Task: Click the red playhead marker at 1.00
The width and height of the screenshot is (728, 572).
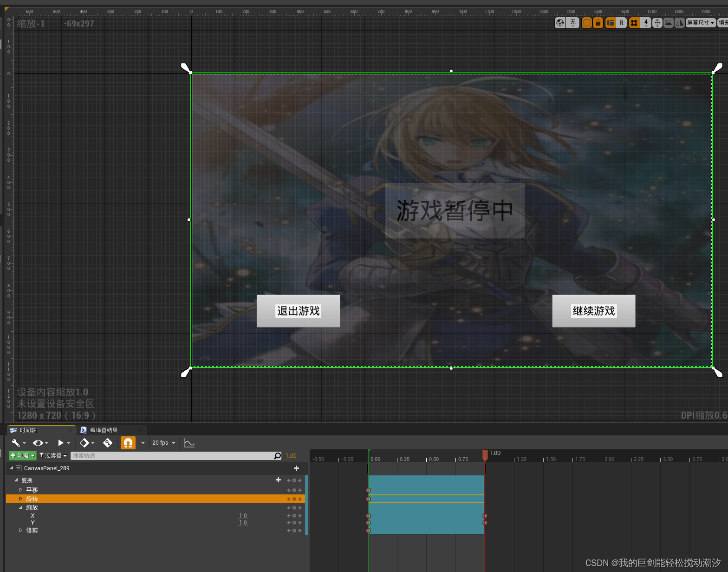Action: (485, 454)
